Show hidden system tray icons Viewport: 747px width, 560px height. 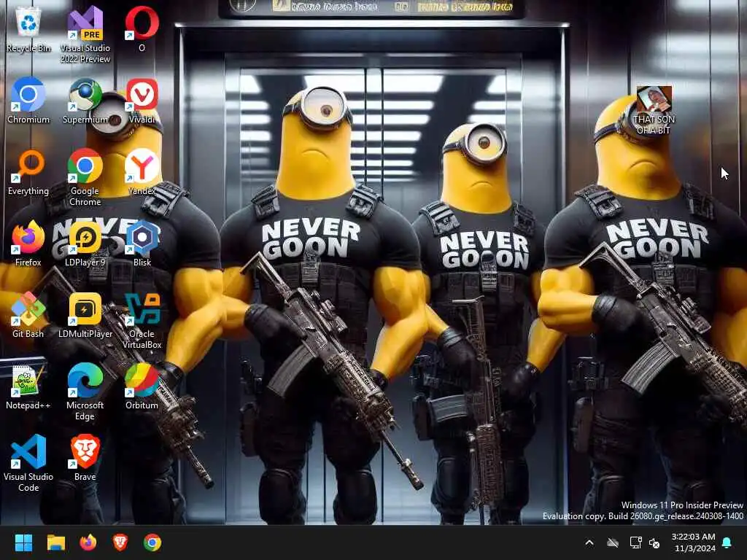(x=589, y=542)
